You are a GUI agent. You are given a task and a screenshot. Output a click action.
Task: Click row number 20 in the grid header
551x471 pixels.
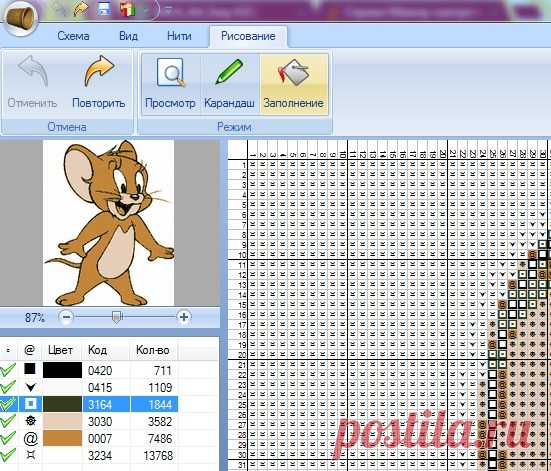coord(242,354)
